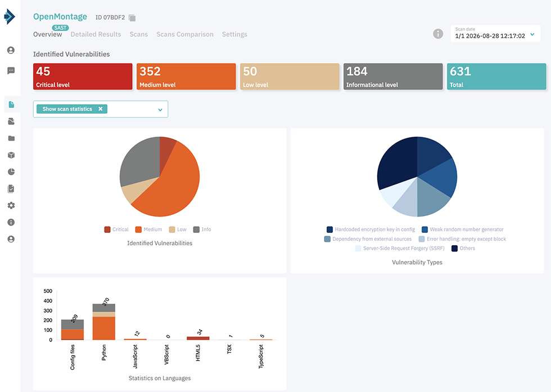Click the JavaScript axis label
This screenshot has height=392, width=551.
tap(136, 356)
